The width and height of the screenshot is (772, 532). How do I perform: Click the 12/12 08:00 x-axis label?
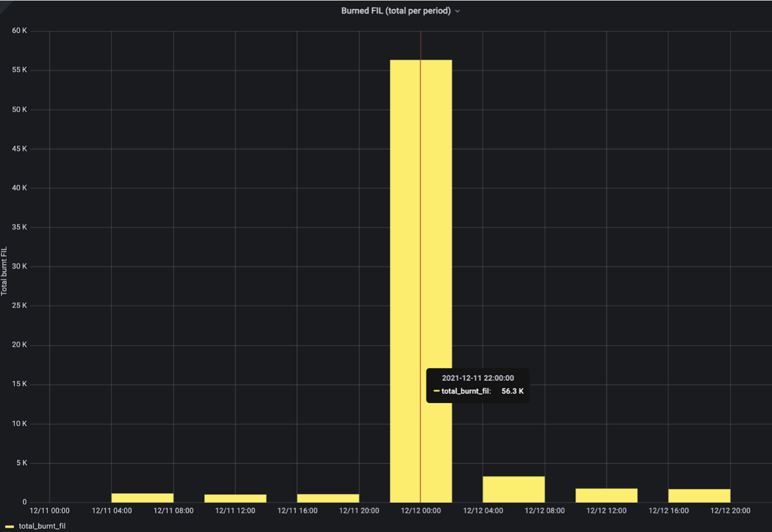tap(545, 511)
